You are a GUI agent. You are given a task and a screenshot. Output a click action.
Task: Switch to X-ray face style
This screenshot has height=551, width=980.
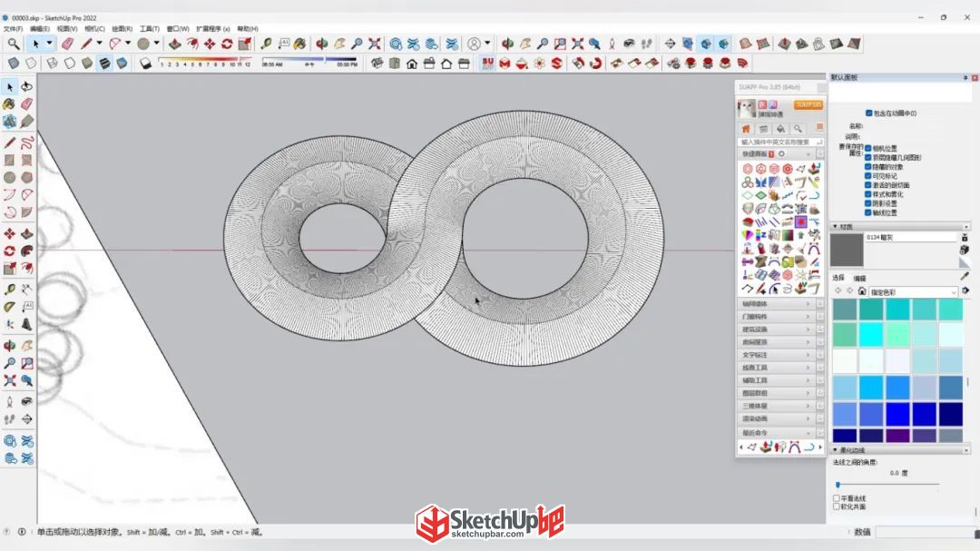pyautogui.click(x=14, y=64)
